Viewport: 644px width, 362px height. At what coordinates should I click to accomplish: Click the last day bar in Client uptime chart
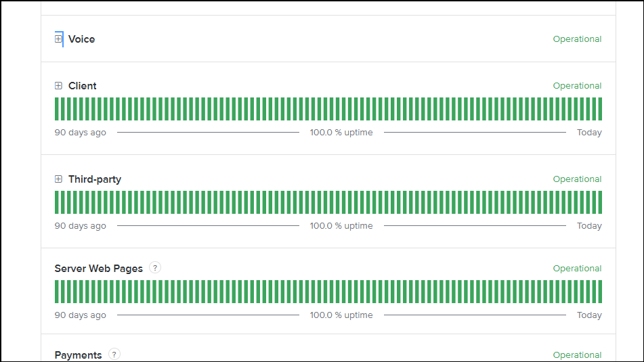click(x=600, y=109)
